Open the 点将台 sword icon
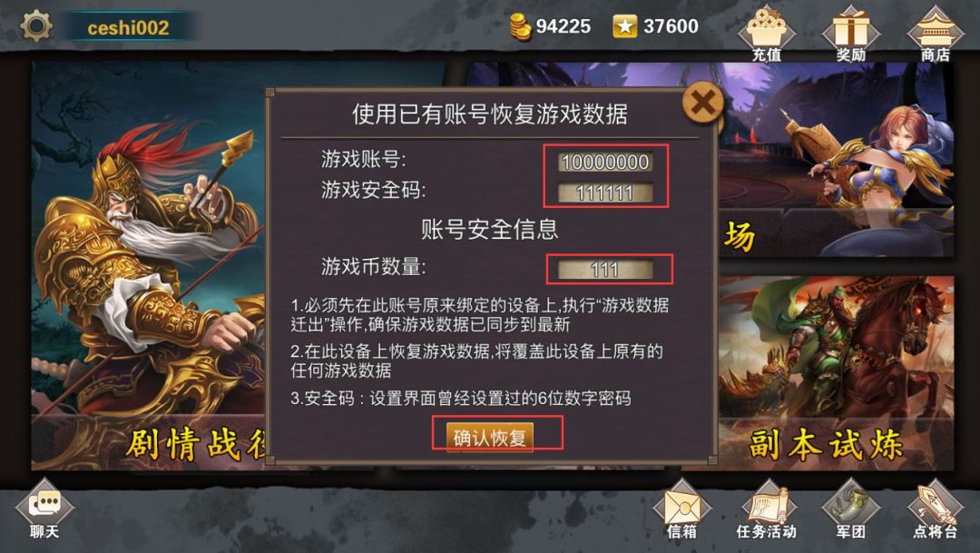 (935, 509)
